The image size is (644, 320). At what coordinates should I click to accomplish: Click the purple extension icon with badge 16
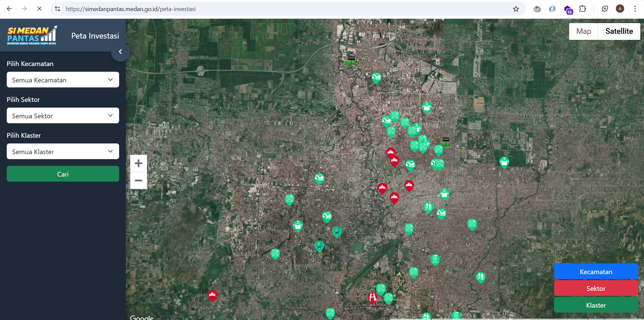[x=568, y=9]
